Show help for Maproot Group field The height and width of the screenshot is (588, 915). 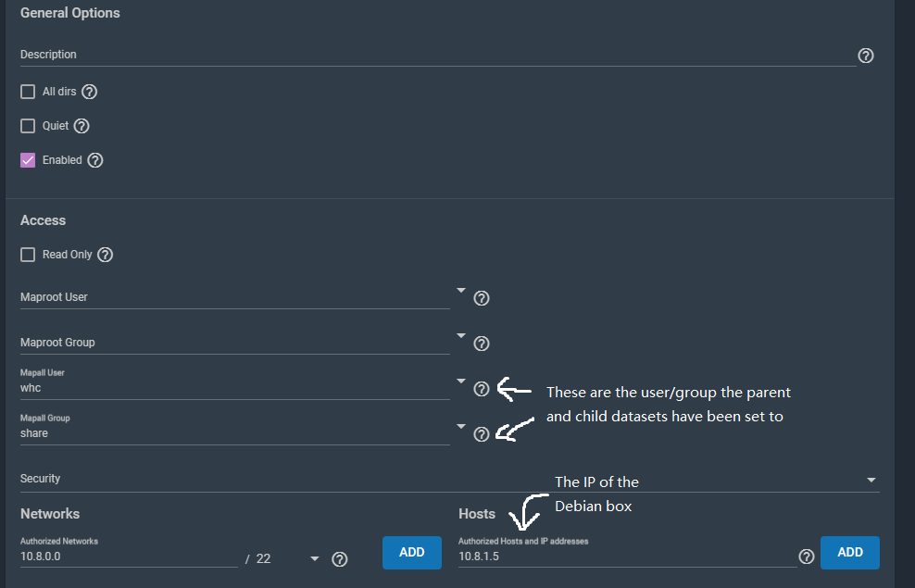coord(482,344)
